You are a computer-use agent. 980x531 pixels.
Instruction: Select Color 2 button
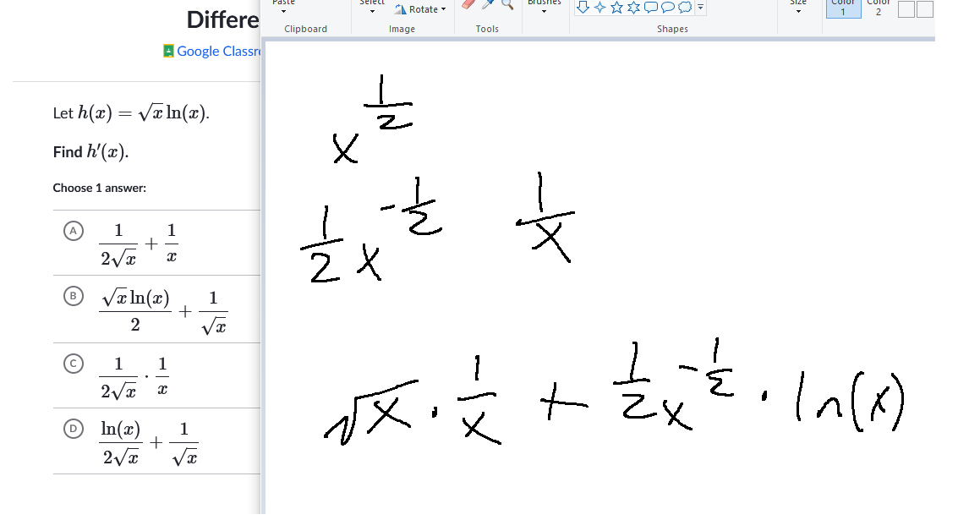(x=879, y=8)
